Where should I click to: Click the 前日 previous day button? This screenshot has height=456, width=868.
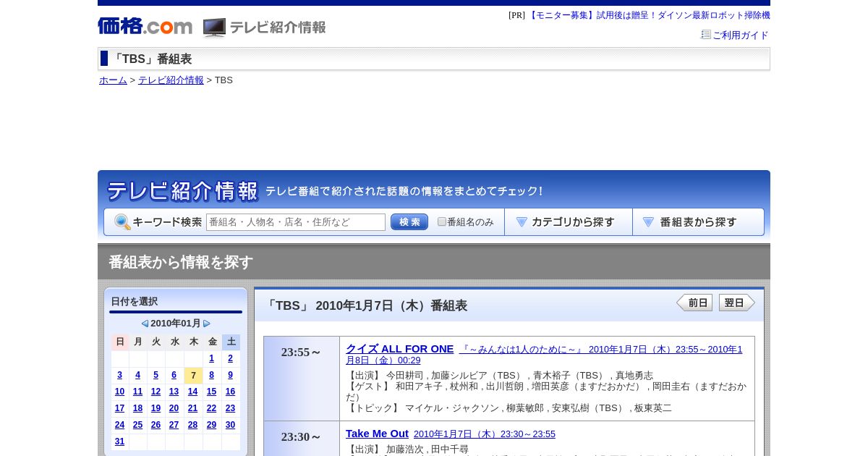tap(694, 303)
